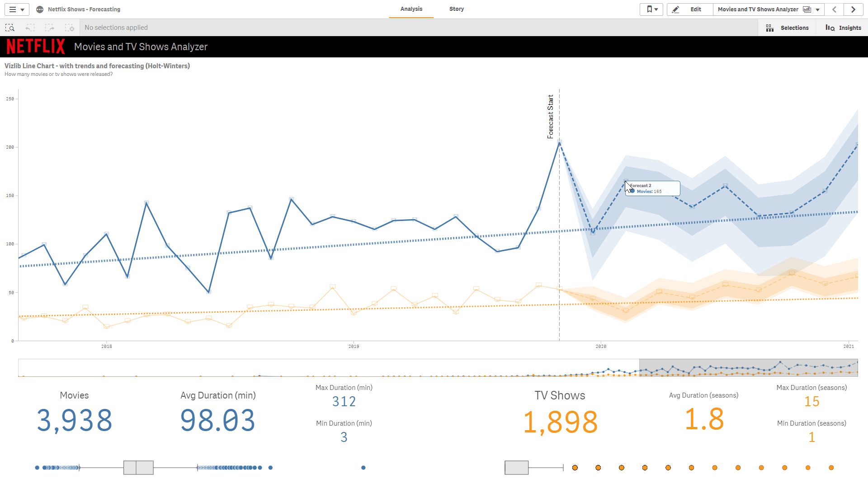The width and height of the screenshot is (868, 488).
Task: Click the grey range selector in the mini chart
Action: point(748,367)
